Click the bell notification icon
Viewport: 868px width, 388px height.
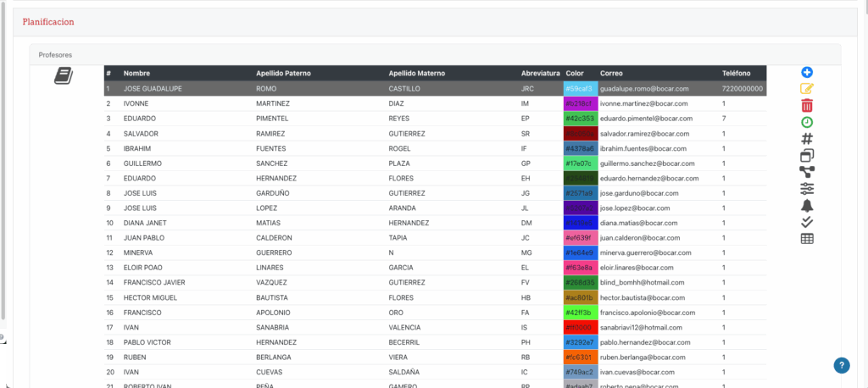pyautogui.click(x=807, y=205)
